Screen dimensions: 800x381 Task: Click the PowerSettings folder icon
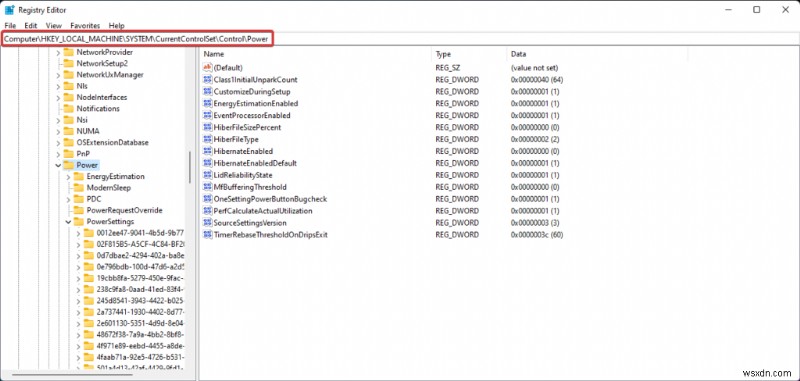[x=79, y=222]
